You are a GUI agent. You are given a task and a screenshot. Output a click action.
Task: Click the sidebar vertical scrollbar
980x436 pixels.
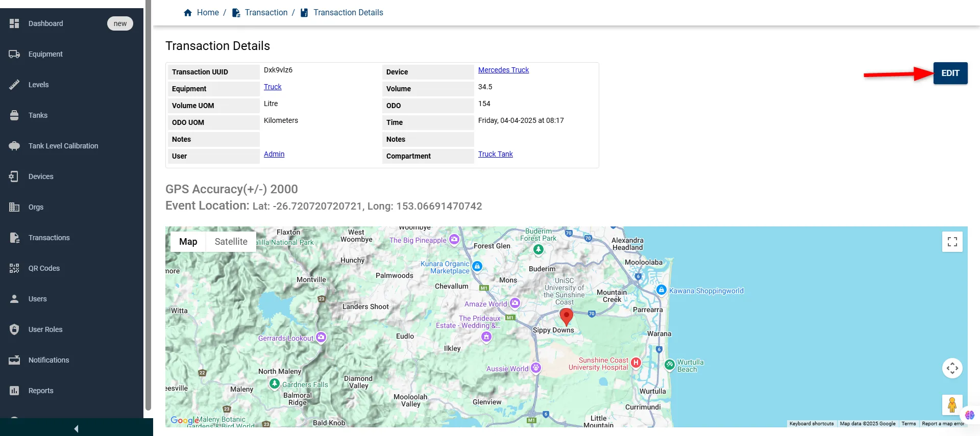pos(149,204)
